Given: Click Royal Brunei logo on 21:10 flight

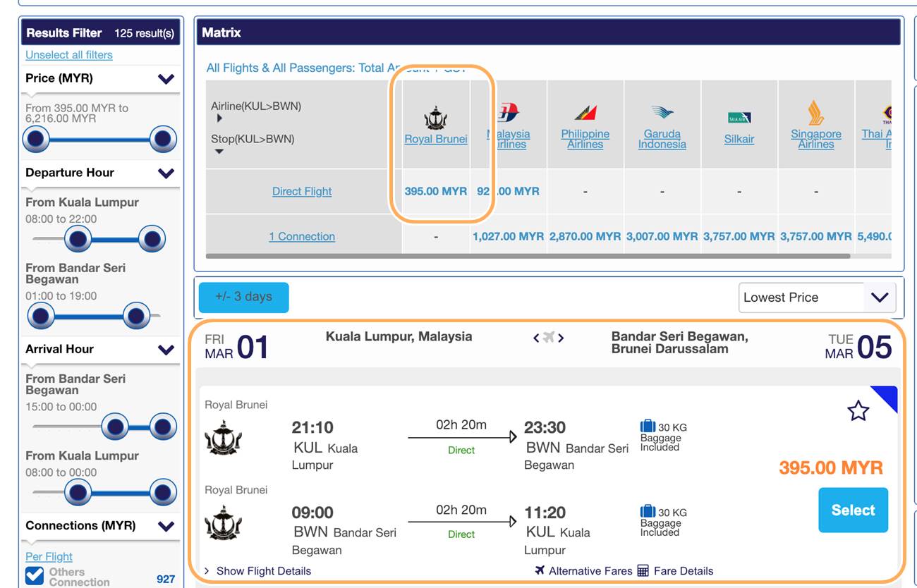Looking at the screenshot, I should pyautogui.click(x=223, y=438).
